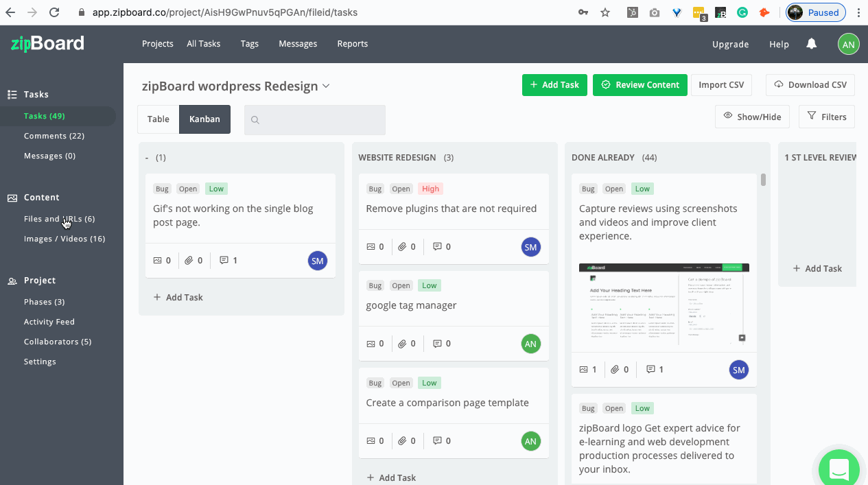Open the Help menu

tap(779, 44)
